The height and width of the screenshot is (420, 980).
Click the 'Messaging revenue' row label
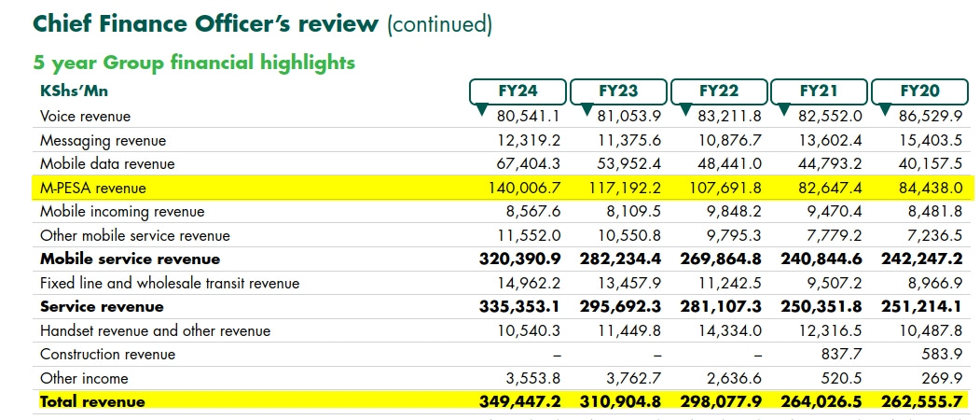[x=104, y=141]
